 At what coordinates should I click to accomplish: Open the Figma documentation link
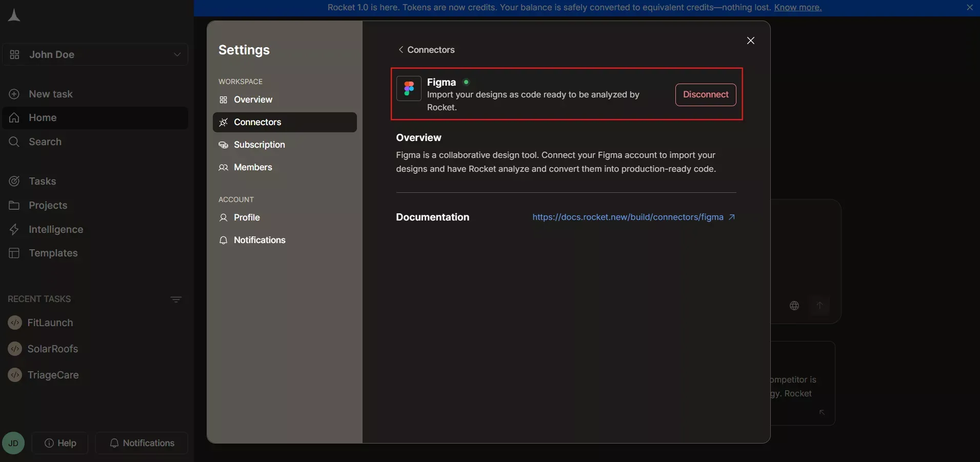coord(628,217)
